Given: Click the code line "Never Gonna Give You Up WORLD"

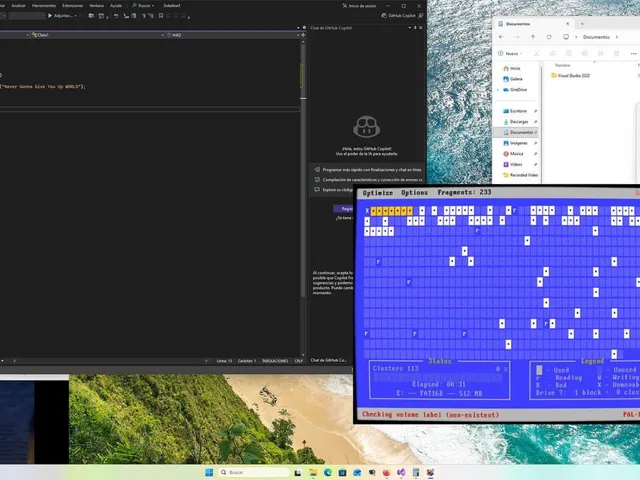Looking at the screenshot, I should pos(43,87).
